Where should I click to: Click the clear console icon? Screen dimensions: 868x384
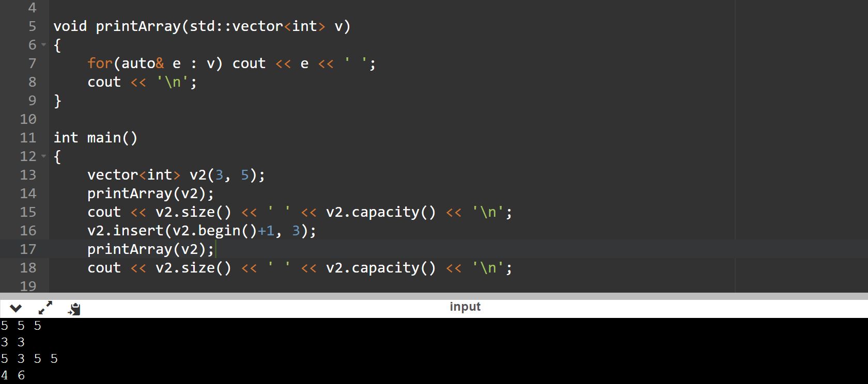74,309
